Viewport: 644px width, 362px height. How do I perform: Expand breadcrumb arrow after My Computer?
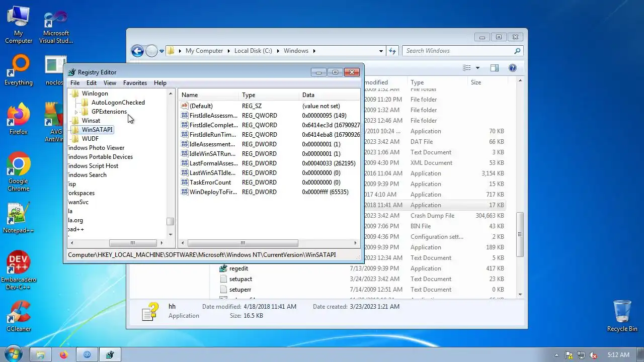pyautogui.click(x=228, y=51)
